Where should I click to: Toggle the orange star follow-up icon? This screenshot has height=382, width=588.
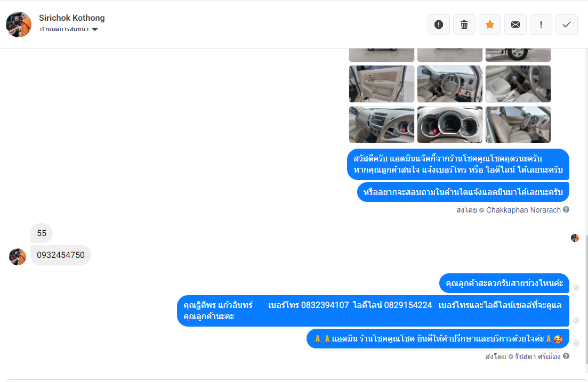[490, 25]
